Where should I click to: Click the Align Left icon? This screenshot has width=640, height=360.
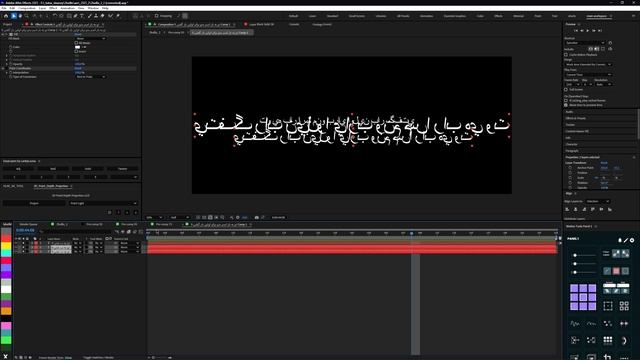(x=567, y=209)
